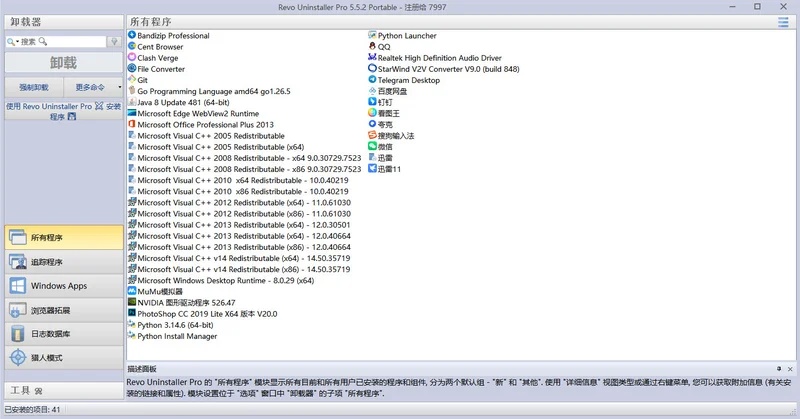Click the 卸载器 panel header
Viewport: 800px width, 419px height.
(64, 22)
